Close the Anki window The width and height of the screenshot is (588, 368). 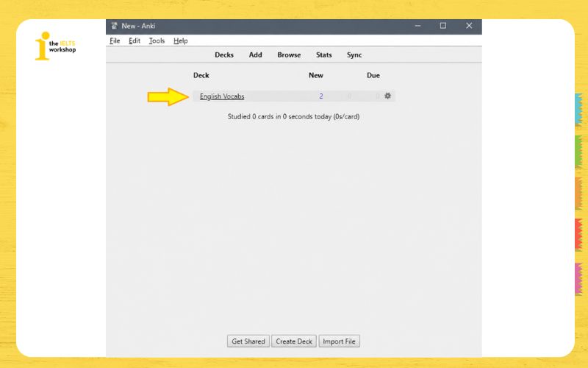(x=469, y=26)
